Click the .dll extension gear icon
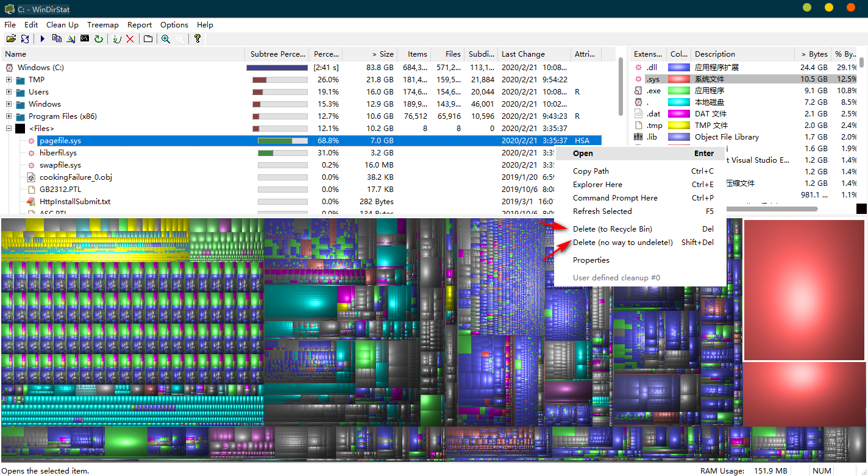This screenshot has width=868, height=476. [x=639, y=68]
